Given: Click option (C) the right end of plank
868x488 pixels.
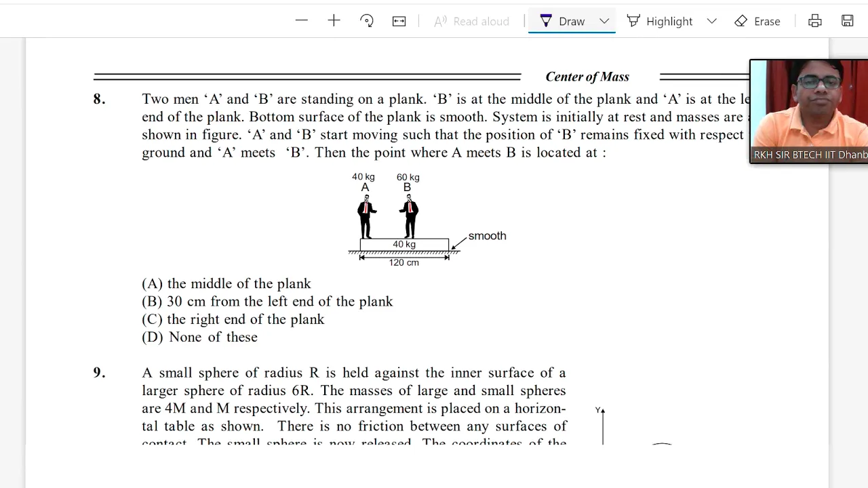Looking at the screenshot, I should coord(233,319).
